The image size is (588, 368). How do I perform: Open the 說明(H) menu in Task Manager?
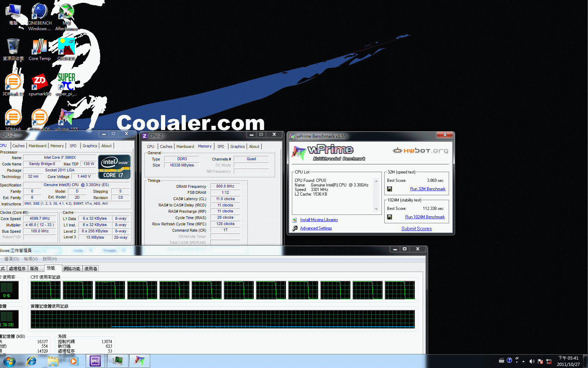(50, 259)
